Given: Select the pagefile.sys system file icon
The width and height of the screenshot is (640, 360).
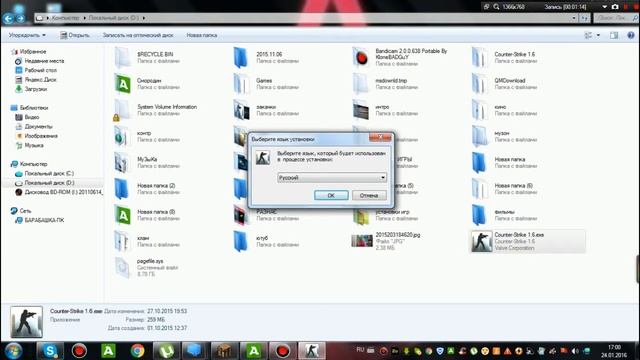Looking at the screenshot, I should (122, 267).
